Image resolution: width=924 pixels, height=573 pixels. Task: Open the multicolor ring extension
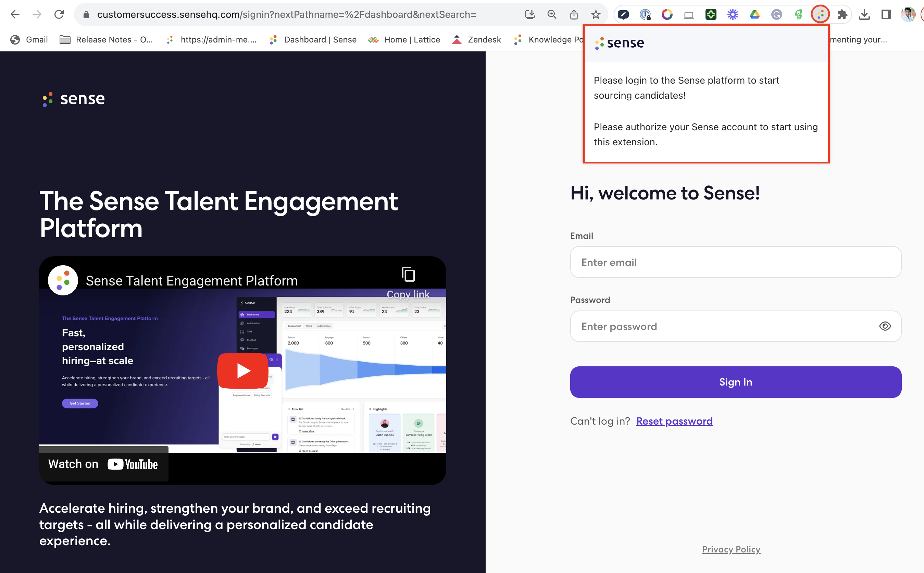667,15
